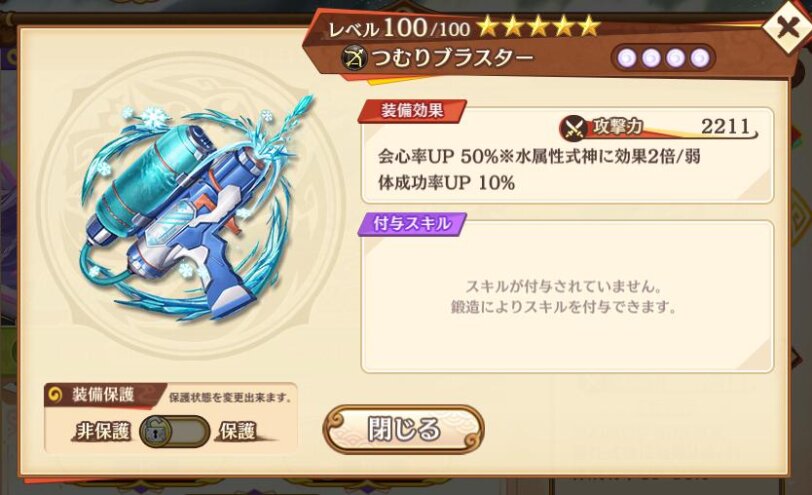
Task: Click the fourth skill slot orb
Action: pyautogui.click(x=700, y=59)
